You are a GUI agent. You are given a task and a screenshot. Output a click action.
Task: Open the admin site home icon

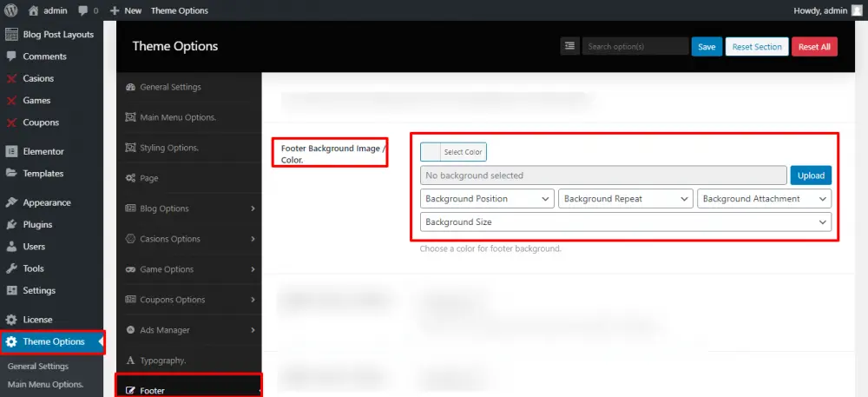tap(34, 10)
